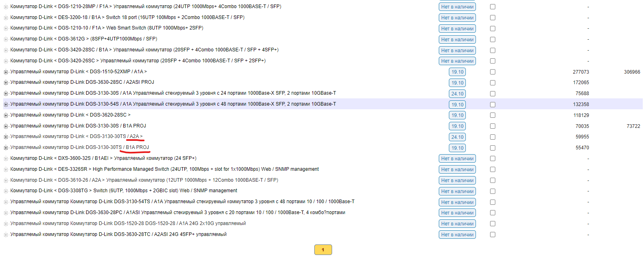Tick checkbox for DGS-3130-30TS / A2A
The width and height of the screenshot is (644, 257).
(492, 137)
